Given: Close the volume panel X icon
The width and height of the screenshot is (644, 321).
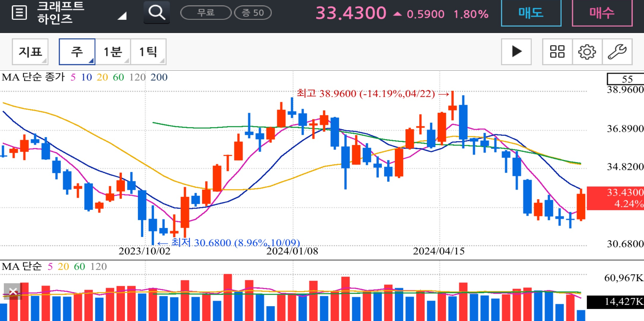Looking at the screenshot, I should 13,291.
